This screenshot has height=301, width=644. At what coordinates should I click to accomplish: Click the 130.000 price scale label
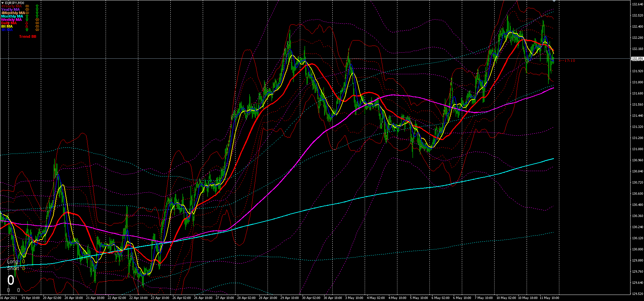(637, 249)
